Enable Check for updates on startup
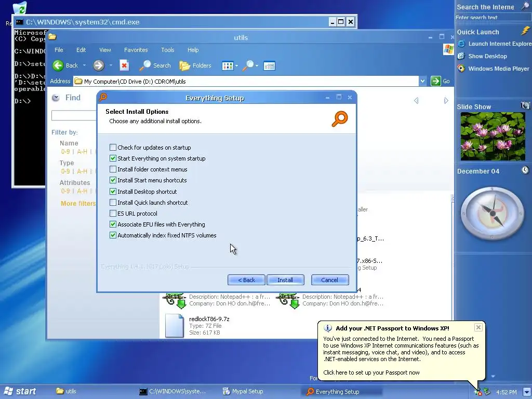Image resolution: width=532 pixels, height=399 pixels. 113,147
